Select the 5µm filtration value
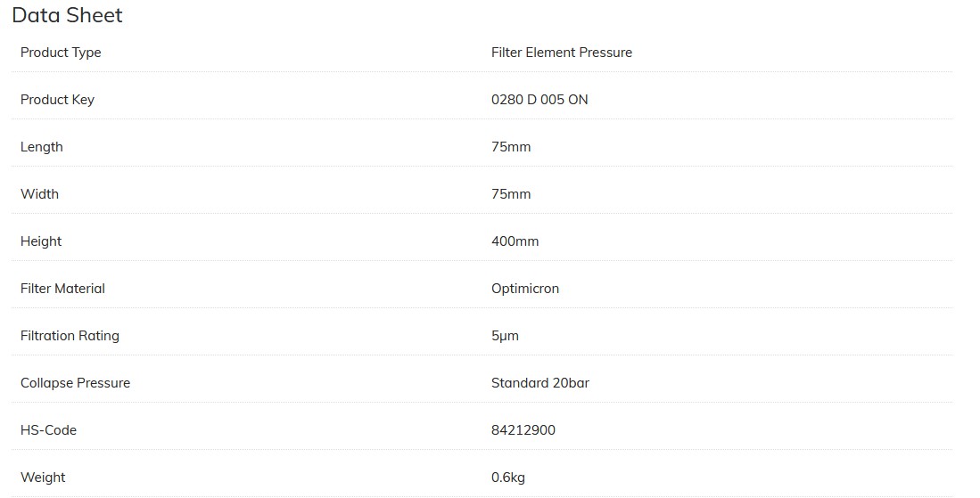The height and width of the screenshot is (498, 980). point(505,336)
